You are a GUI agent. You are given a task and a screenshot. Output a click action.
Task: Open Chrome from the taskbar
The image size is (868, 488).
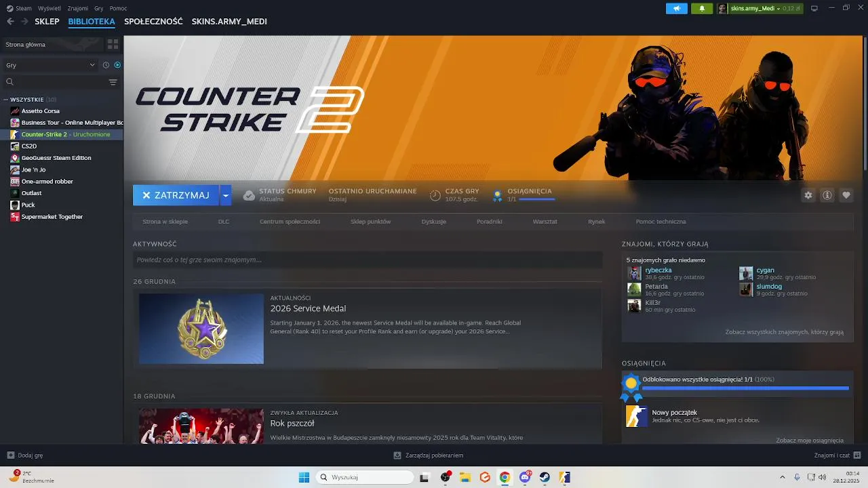(505, 477)
